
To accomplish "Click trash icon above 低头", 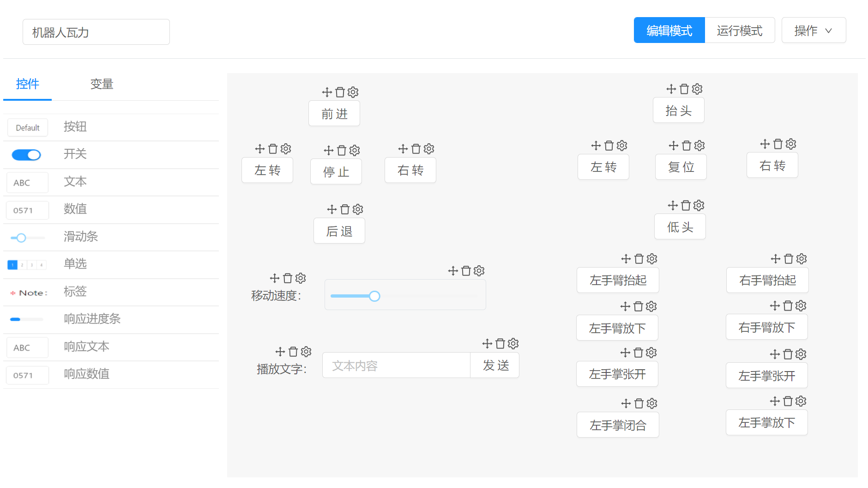I will [686, 206].
